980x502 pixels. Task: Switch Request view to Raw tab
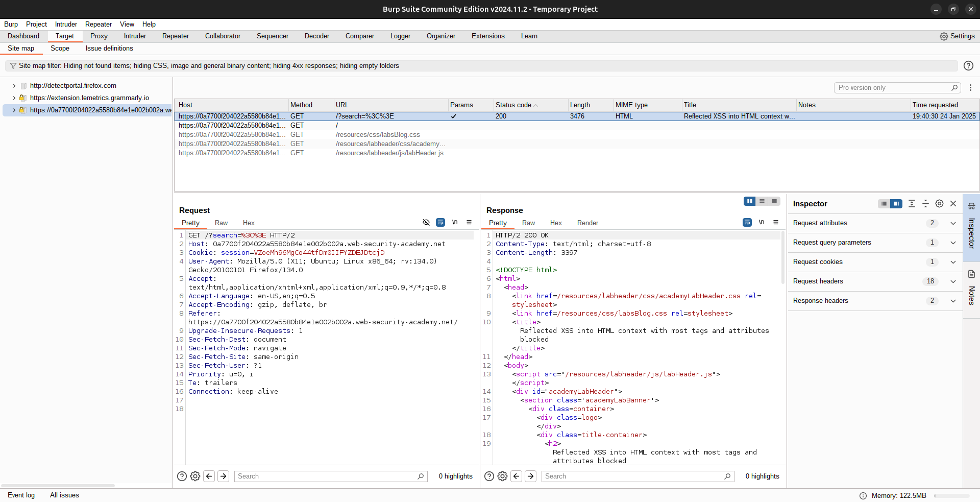point(221,223)
